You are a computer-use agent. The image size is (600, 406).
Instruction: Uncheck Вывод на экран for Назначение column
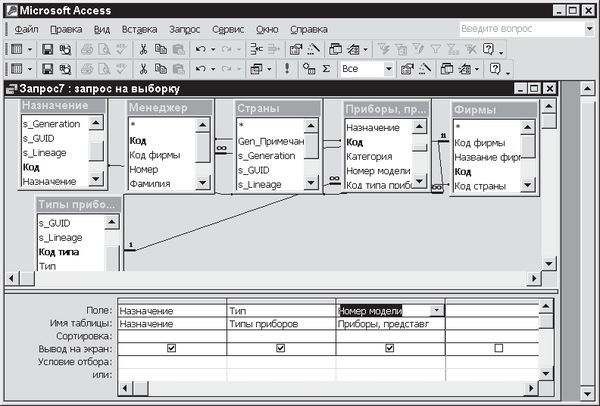(x=171, y=349)
